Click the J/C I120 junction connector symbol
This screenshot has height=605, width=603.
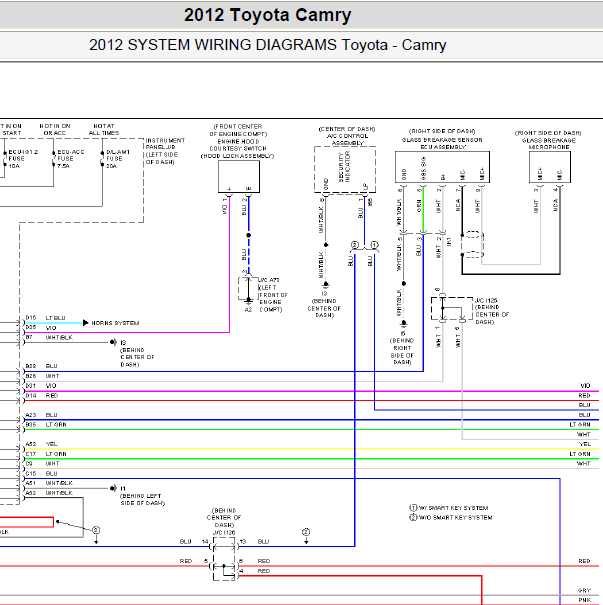(224, 559)
